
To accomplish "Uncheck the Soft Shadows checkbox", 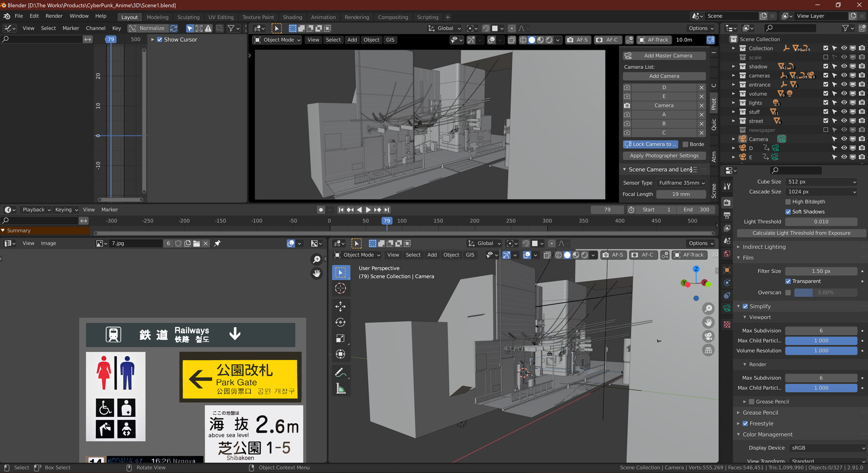I will click(x=788, y=211).
